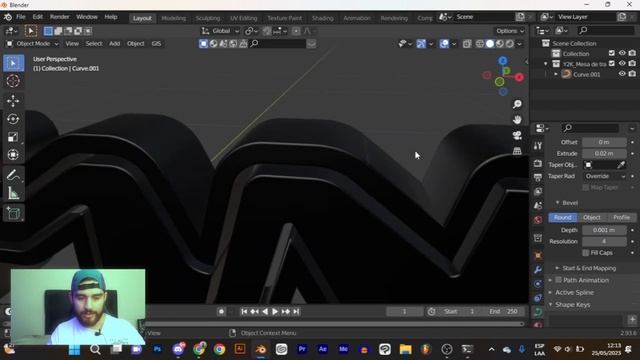Open the Render menu

[60, 17]
